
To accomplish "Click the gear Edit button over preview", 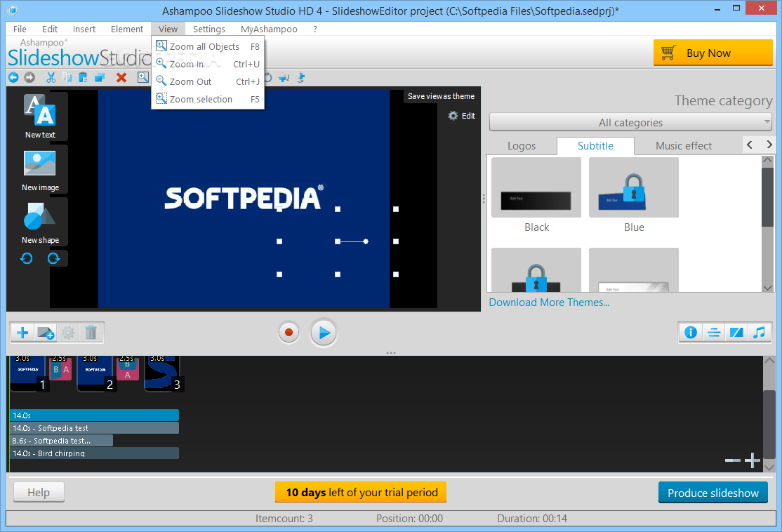I will [x=461, y=116].
